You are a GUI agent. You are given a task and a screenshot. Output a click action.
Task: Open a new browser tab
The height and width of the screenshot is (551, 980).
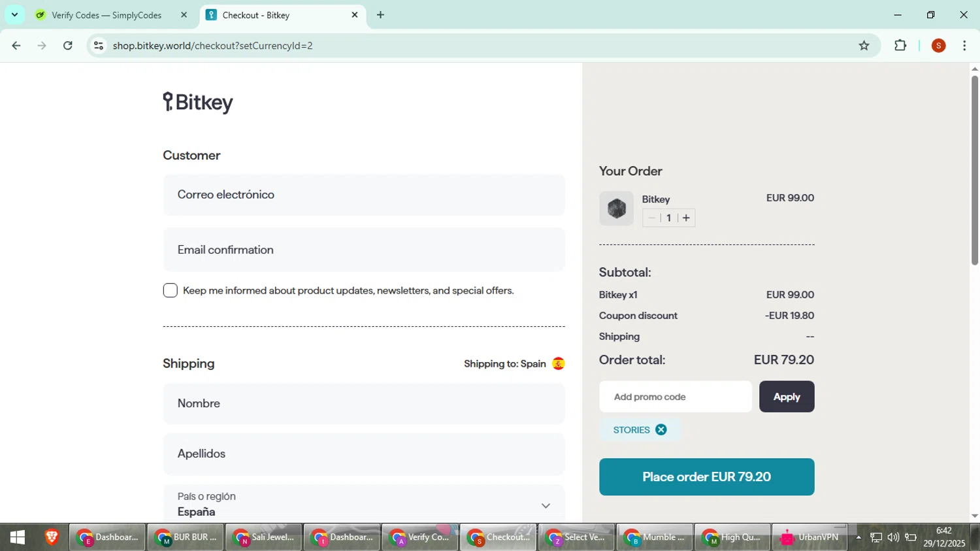tap(380, 14)
